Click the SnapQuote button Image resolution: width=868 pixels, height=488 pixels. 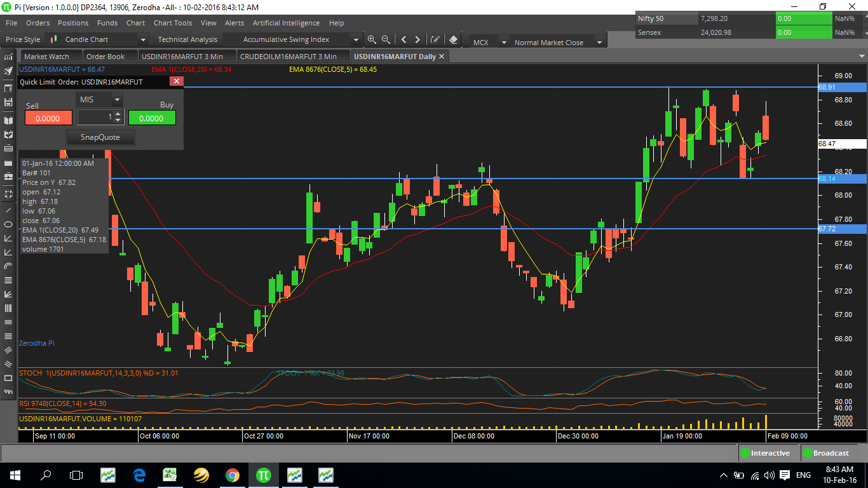coord(100,137)
